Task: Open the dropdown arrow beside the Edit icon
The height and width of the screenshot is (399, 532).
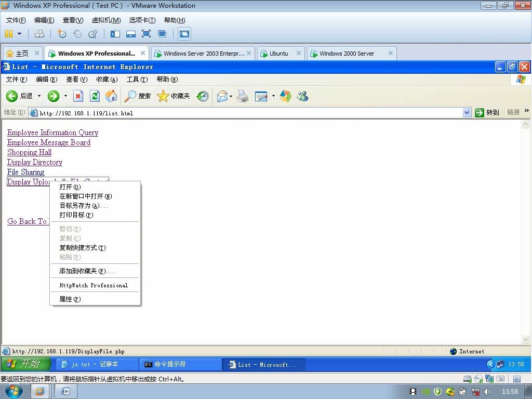Action: pyautogui.click(x=273, y=96)
